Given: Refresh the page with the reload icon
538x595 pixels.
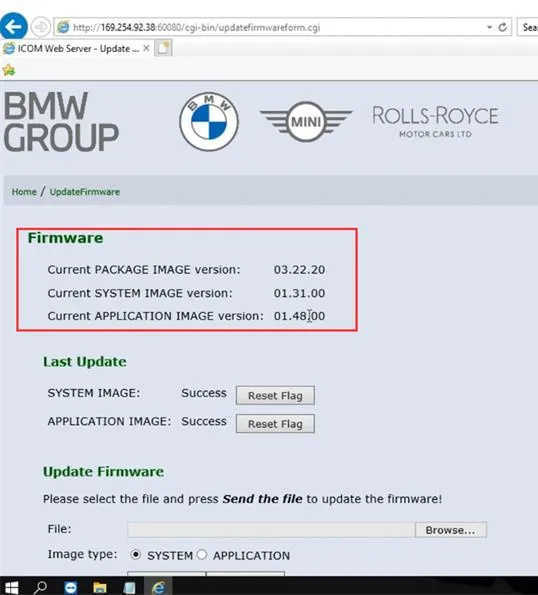Looking at the screenshot, I should [x=503, y=27].
